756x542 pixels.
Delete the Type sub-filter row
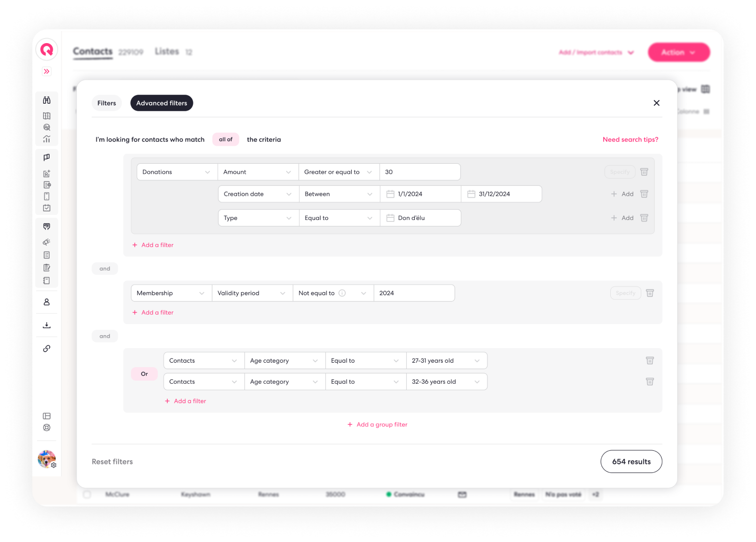tap(644, 218)
